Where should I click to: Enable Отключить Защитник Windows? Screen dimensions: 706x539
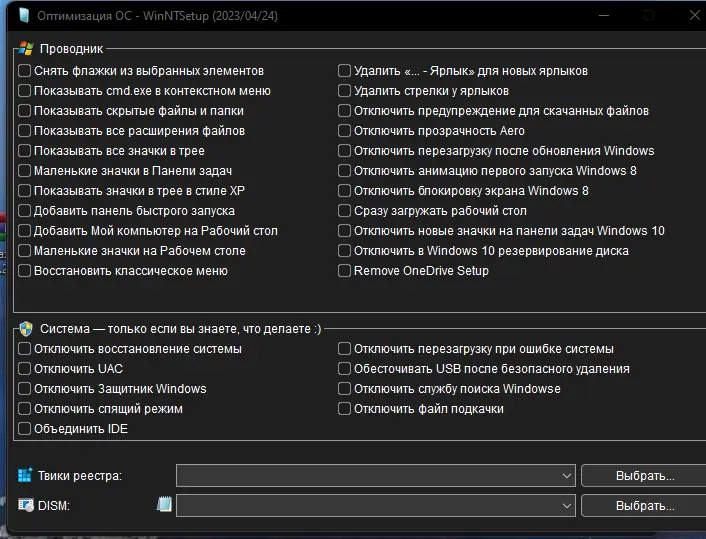(x=24, y=389)
